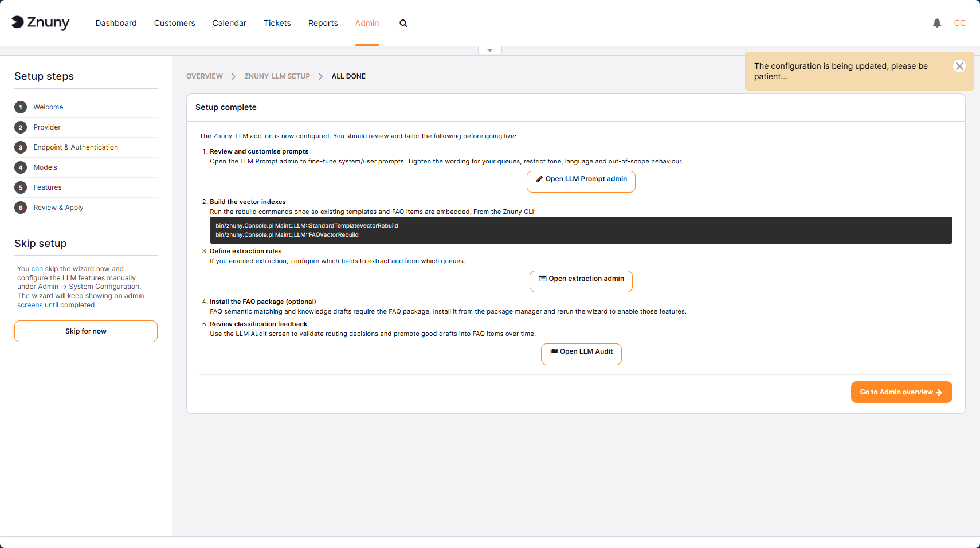Open the notifications bell
980x548 pixels.
937,23
